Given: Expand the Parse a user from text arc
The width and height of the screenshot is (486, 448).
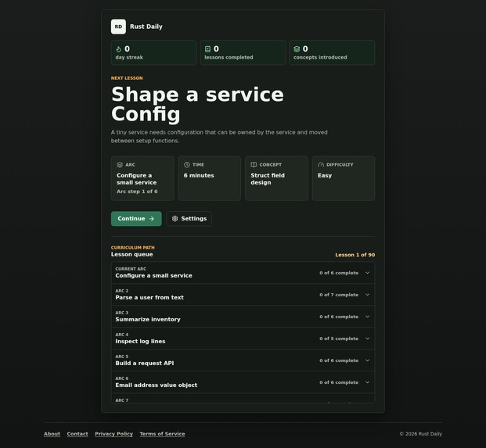Looking at the screenshot, I should [243, 295].
